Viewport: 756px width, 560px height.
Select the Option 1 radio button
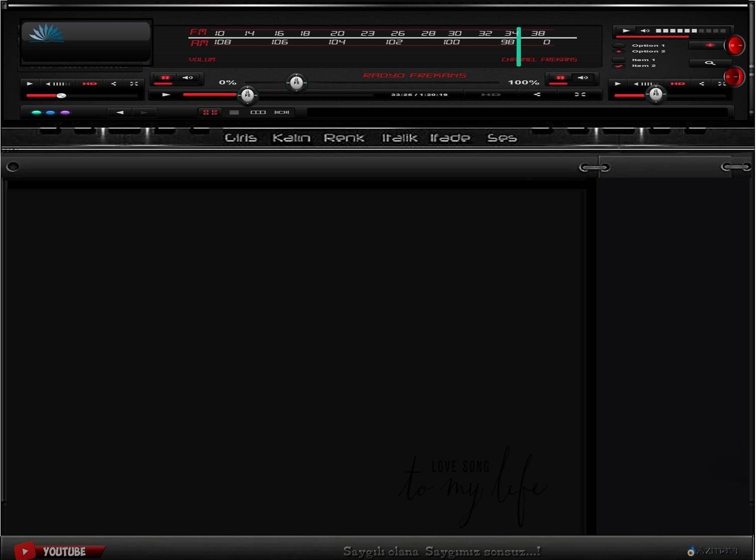point(619,46)
